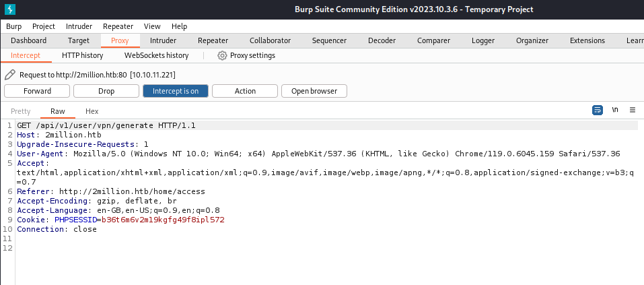
Task: Open the Project menu
Action: tap(44, 26)
